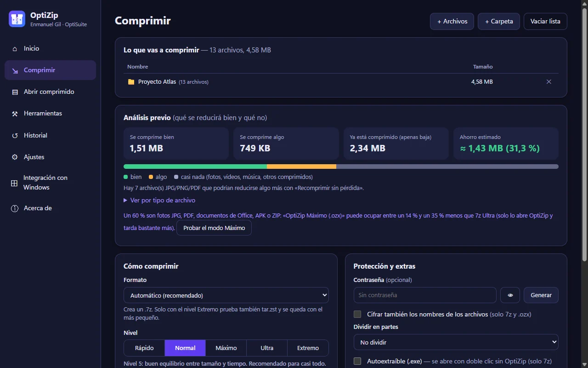
Task: Click the Vaciar lista button
Action: tap(545, 21)
